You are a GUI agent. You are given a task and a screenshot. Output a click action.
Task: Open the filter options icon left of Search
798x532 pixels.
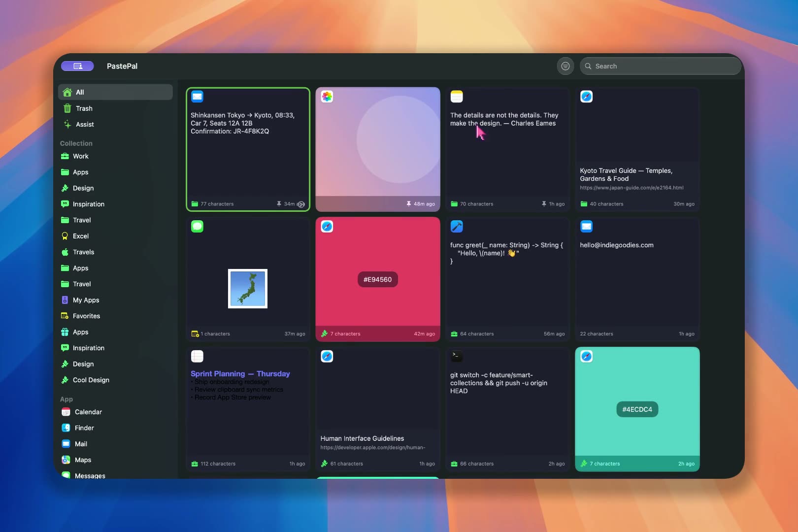click(565, 66)
